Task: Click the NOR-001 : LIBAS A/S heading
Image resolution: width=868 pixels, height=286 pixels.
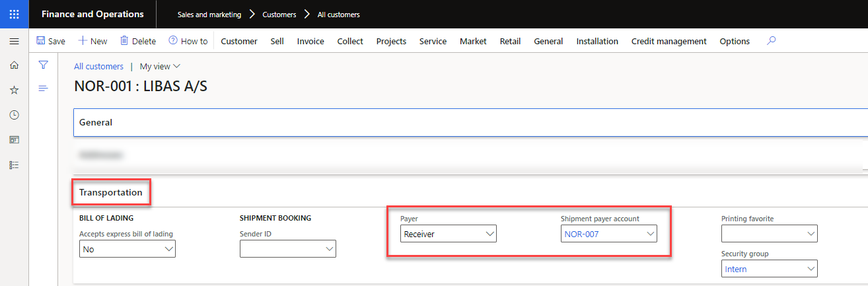Action: pos(141,87)
